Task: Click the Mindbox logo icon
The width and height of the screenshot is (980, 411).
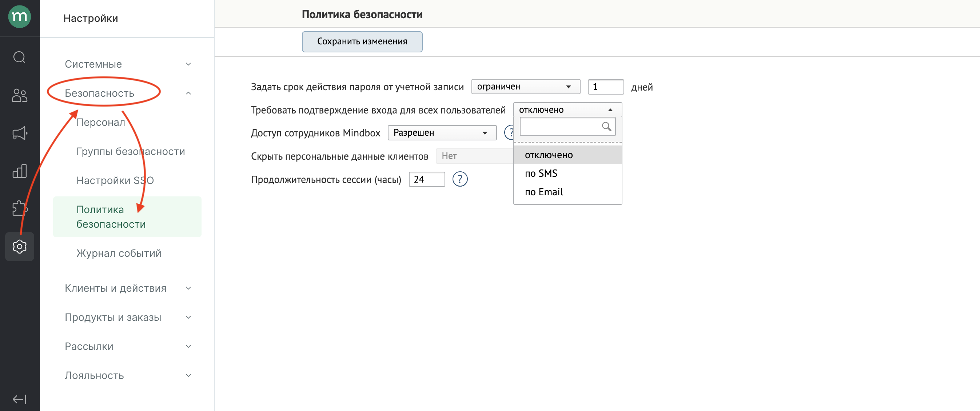Action: point(19,17)
